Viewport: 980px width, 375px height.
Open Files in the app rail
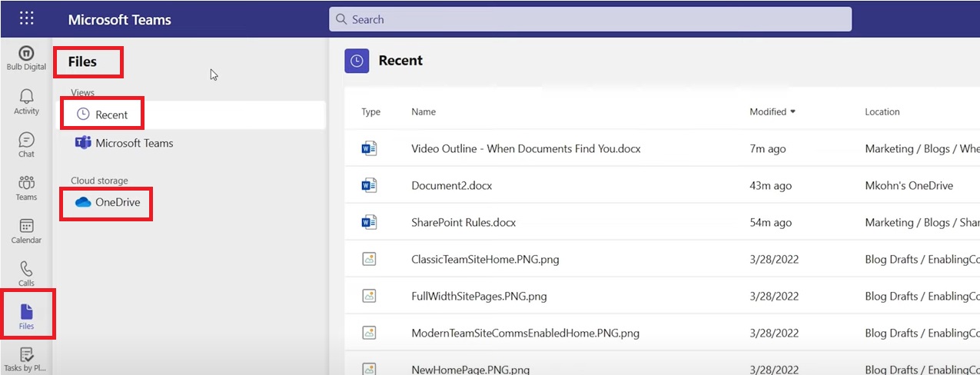26,316
